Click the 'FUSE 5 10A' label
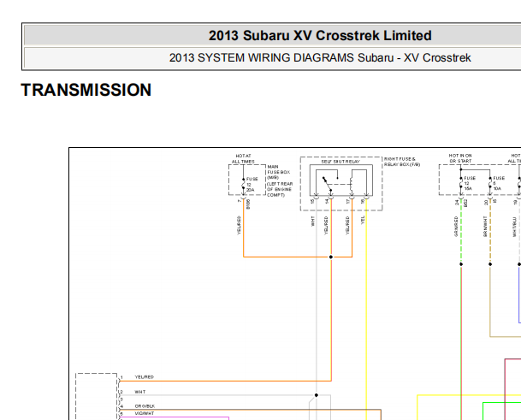The height and width of the screenshot is (420, 521). coord(499,183)
